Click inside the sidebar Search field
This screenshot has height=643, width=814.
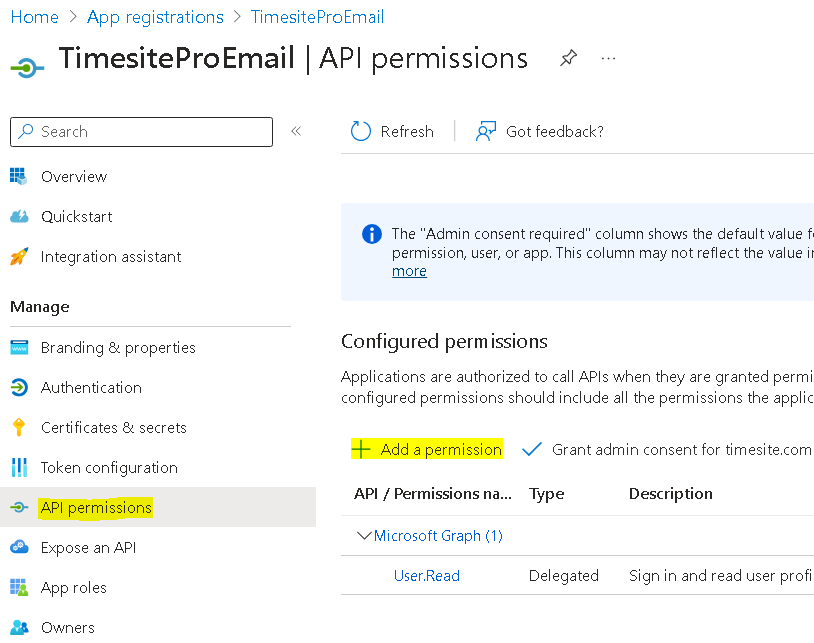[x=140, y=131]
